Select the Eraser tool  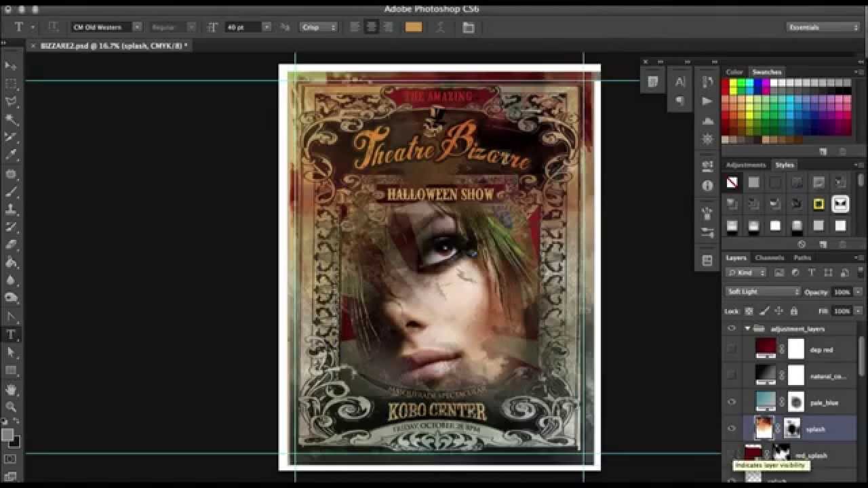11,245
